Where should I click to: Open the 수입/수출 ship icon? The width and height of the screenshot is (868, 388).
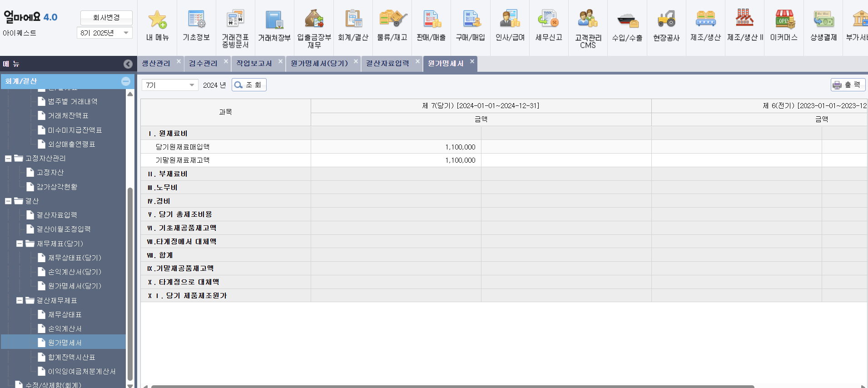click(x=627, y=20)
